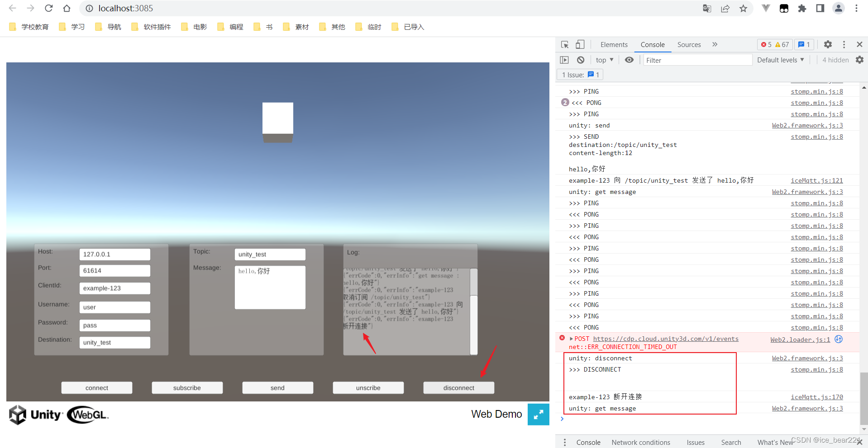Clear the console output
This screenshot has height=448, width=868.
(x=580, y=59)
